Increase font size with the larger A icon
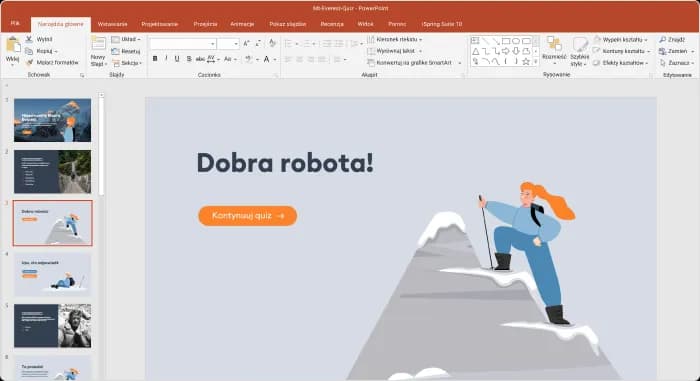Image resolution: width=700 pixels, height=381 pixels. point(246,43)
